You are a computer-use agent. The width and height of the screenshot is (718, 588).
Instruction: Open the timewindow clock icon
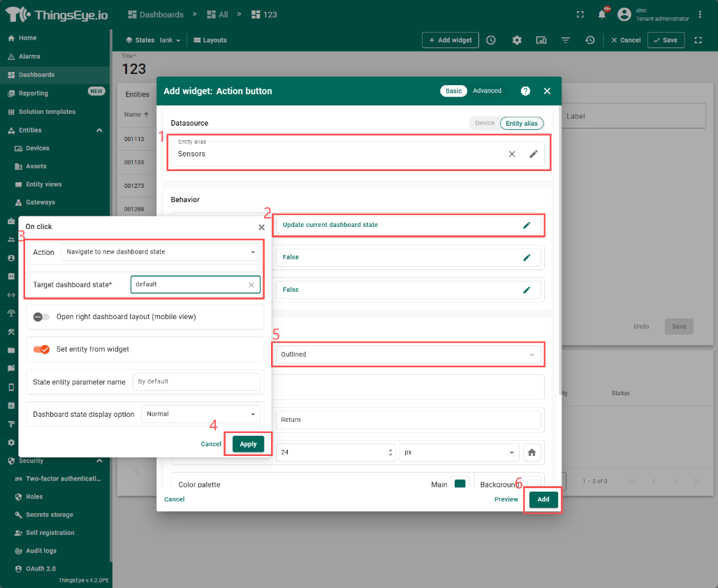[x=491, y=41]
